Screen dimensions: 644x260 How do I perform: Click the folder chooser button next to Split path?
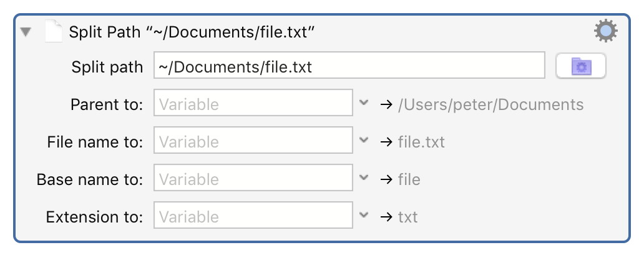pos(580,66)
